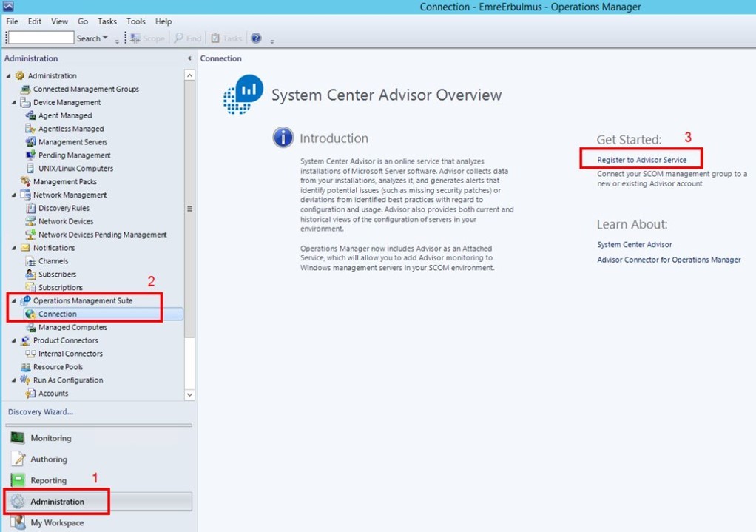This screenshot has height=532, width=756.
Task: Collapse the Notifications node
Action: click(x=13, y=248)
